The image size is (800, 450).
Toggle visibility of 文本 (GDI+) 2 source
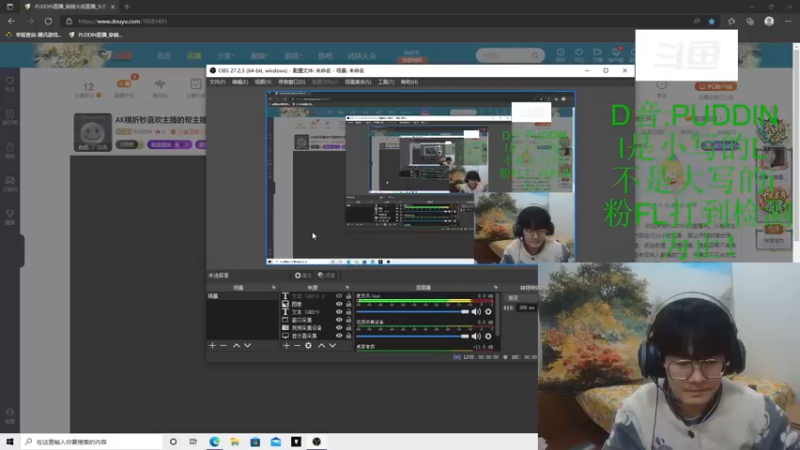coord(339,296)
